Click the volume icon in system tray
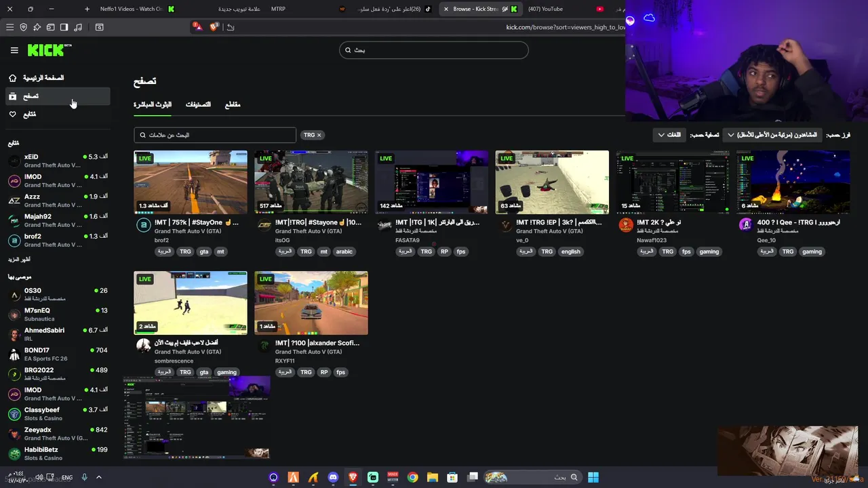This screenshot has height=488, width=868. click(x=39, y=477)
